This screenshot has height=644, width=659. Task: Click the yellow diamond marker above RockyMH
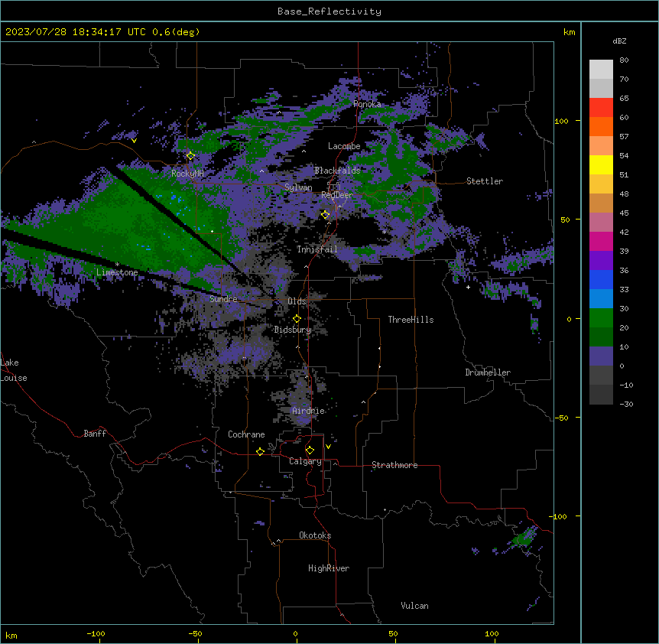tap(190, 156)
